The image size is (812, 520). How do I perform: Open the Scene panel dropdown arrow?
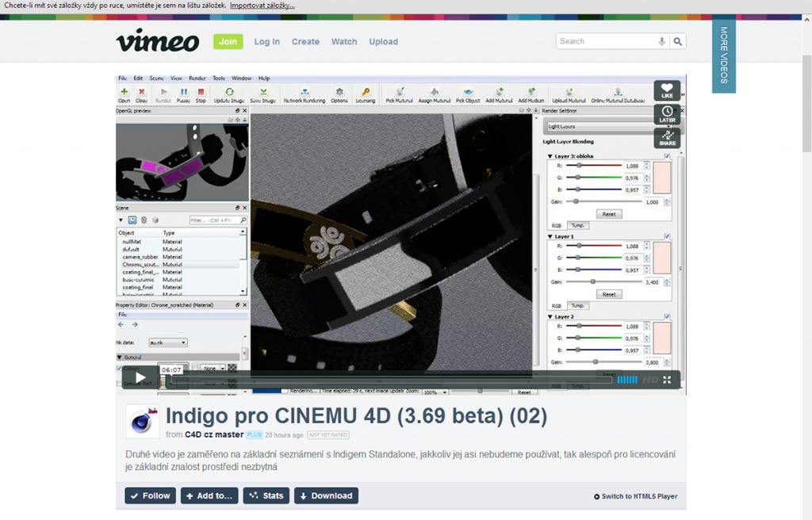point(121,220)
